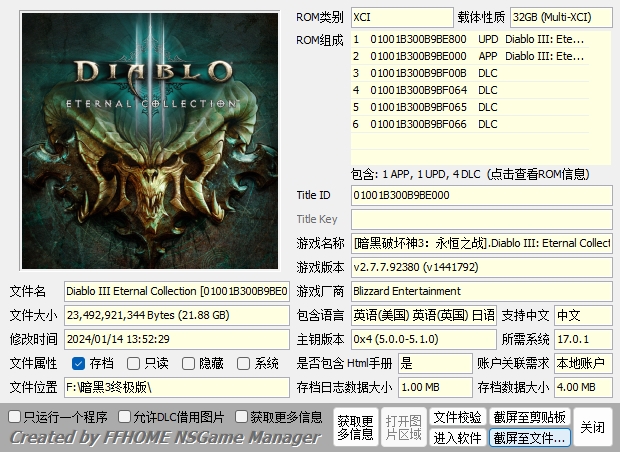Click the 获取更多信息 button

point(355,427)
